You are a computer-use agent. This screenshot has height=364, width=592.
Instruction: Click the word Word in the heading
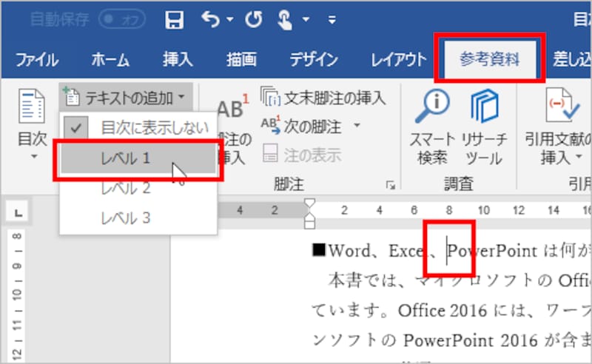349,251
